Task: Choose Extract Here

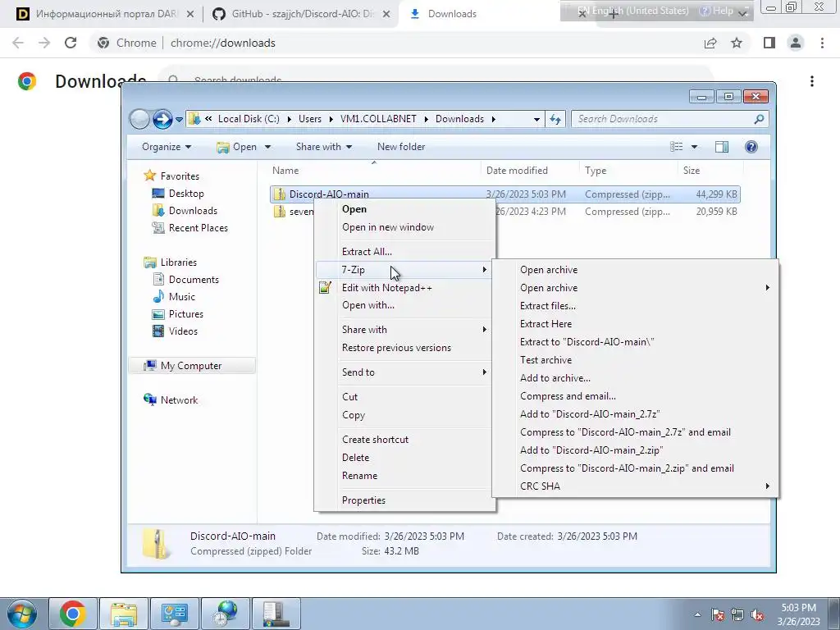Action: 546,324
